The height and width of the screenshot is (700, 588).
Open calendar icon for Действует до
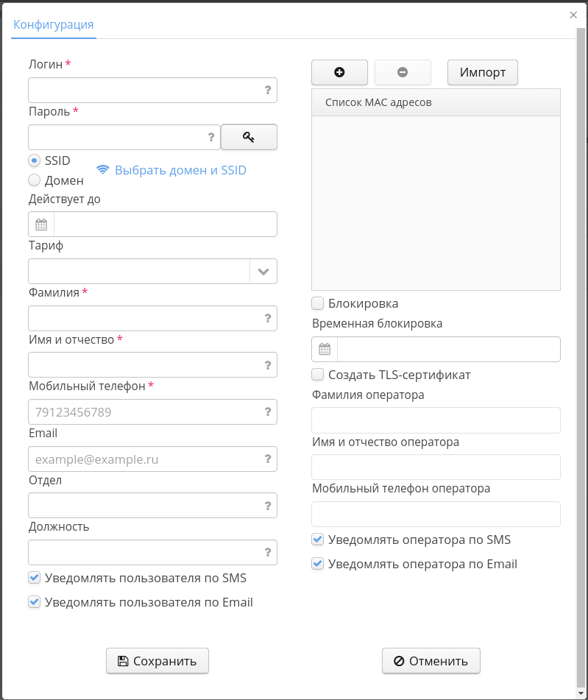[x=41, y=225]
